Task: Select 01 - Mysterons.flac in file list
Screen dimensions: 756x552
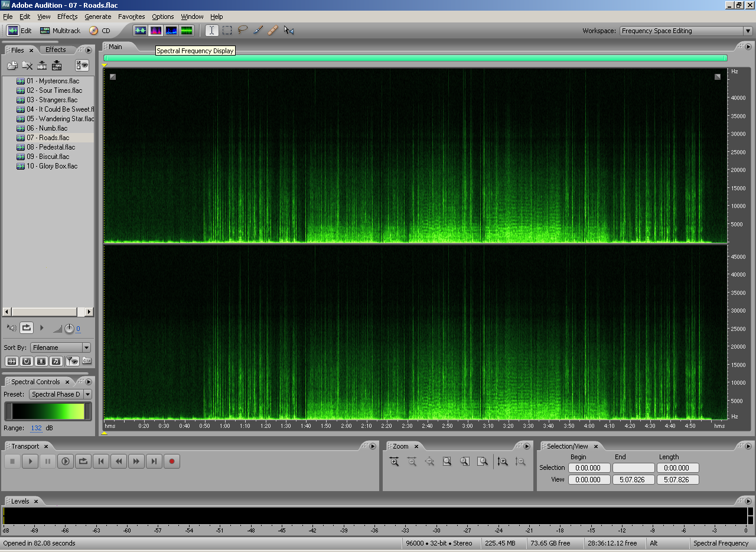Action: [53, 81]
